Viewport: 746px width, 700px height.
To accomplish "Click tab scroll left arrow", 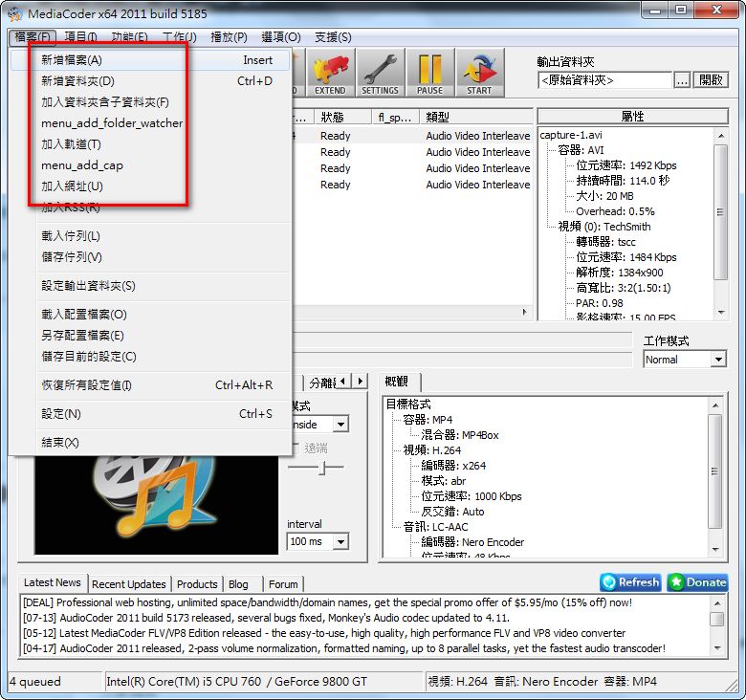I will [x=343, y=381].
